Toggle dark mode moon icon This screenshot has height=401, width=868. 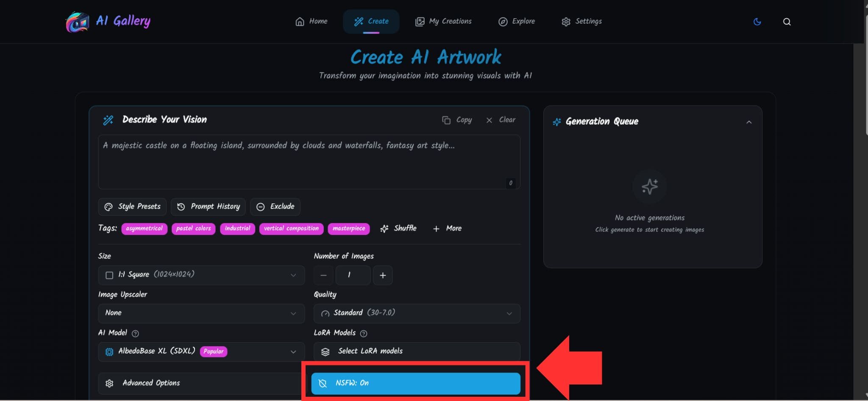click(x=757, y=22)
